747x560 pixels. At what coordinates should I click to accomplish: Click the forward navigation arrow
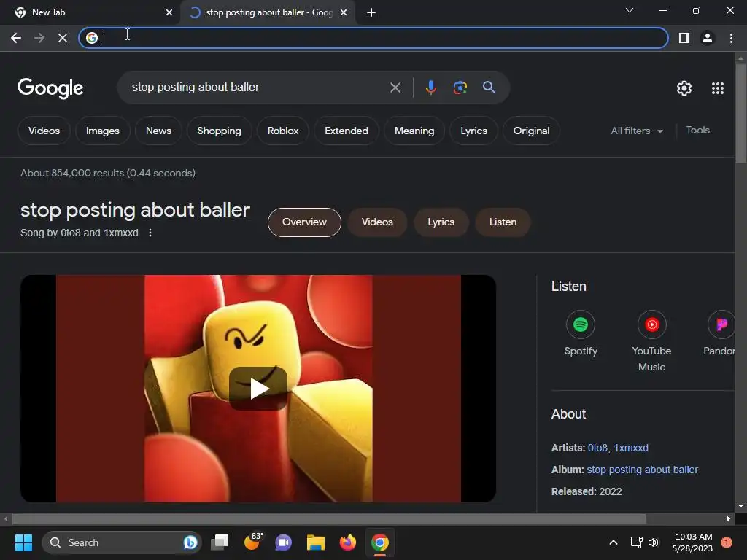tap(39, 38)
